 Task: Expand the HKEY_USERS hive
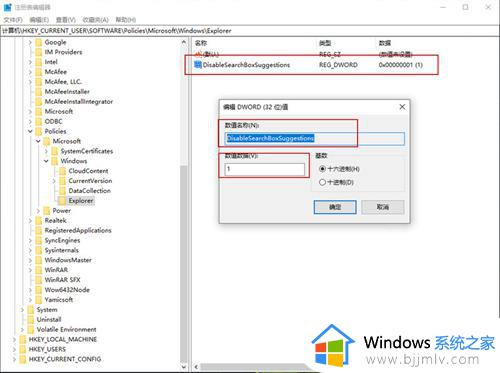pyautogui.click(x=14, y=350)
